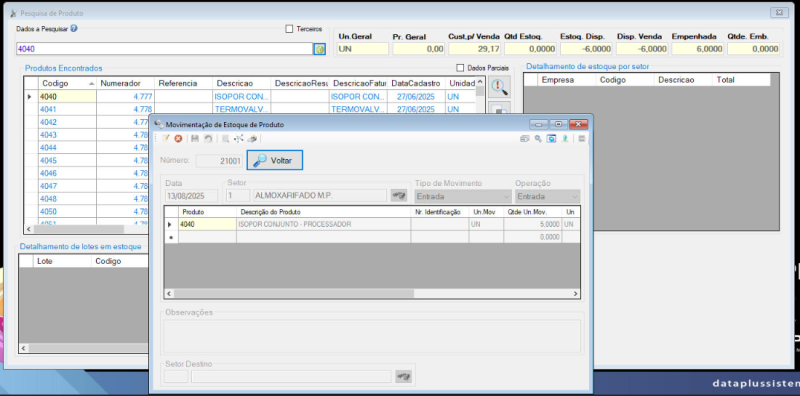Enable the Dados Parciais checkbox
Viewport: 800px width, 396px height.
tap(460, 68)
